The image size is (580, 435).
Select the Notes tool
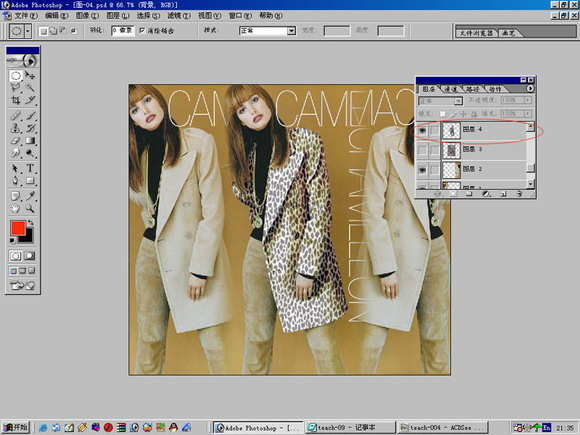[16, 196]
